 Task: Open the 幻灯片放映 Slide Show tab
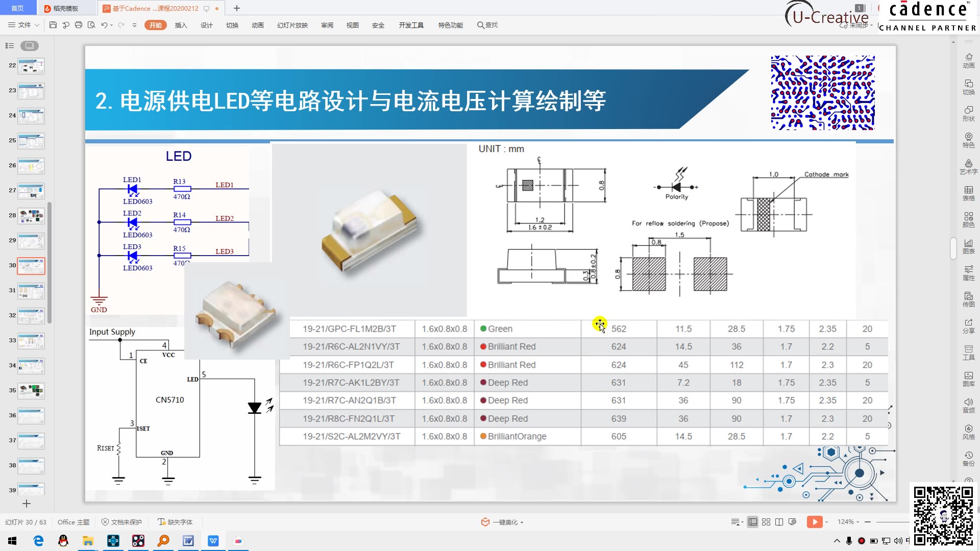292,25
